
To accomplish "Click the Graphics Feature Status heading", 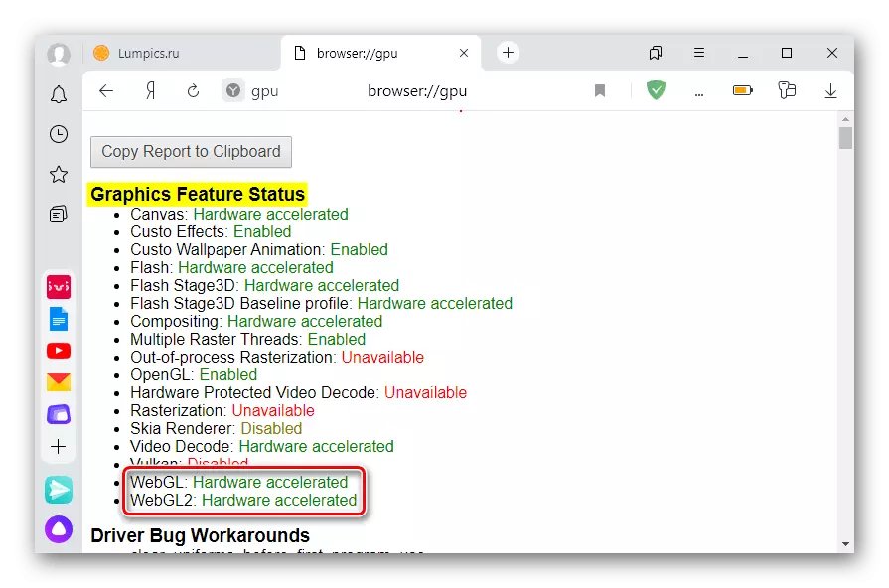I will tap(198, 194).
